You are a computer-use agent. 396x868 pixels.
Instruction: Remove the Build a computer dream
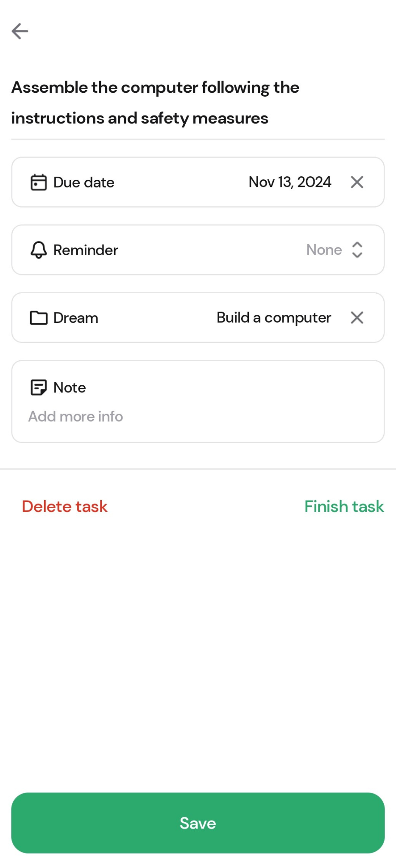tap(357, 317)
